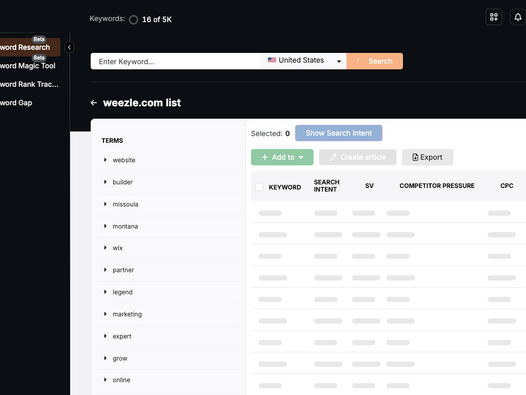The image size is (526, 395).
Task: Focus the Enter Keyword input field
Action: point(175,61)
